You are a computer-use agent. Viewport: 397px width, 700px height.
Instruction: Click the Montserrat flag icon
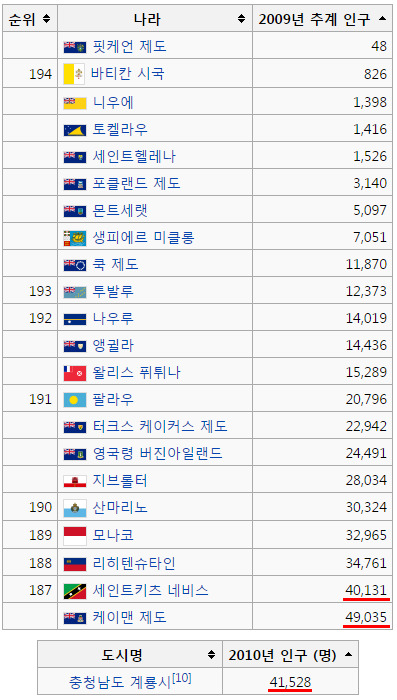75,211
